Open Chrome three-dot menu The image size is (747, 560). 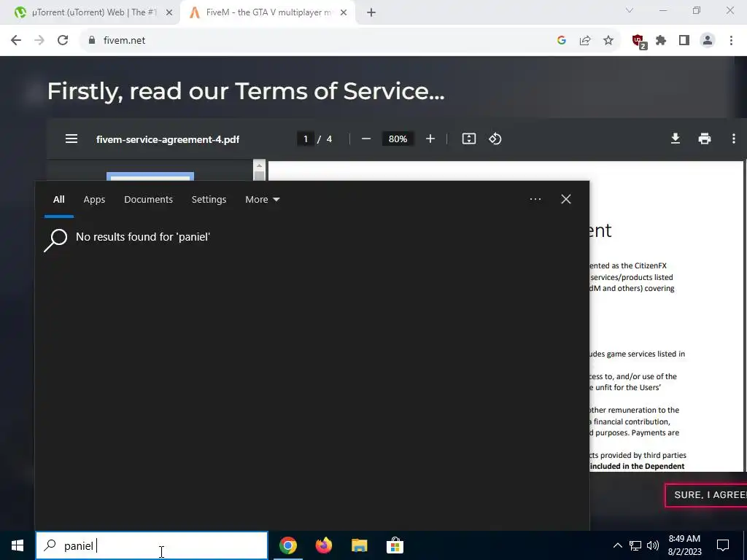tap(731, 41)
